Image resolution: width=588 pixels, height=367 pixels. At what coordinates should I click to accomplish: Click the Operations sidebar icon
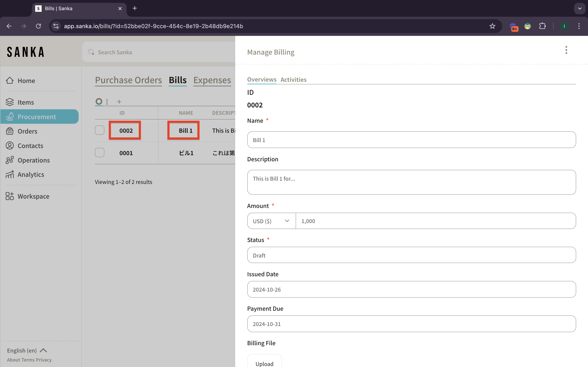[x=10, y=160]
